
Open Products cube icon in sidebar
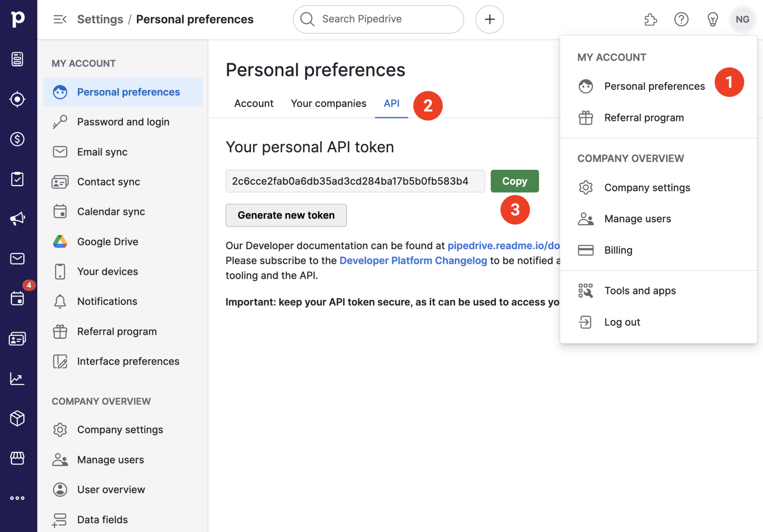[x=17, y=418]
